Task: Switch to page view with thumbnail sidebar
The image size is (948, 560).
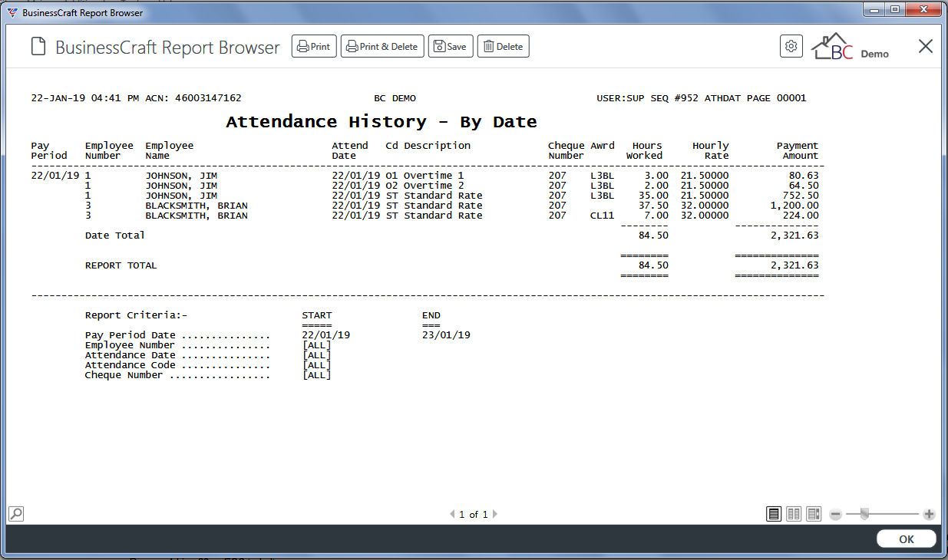Action: point(814,514)
